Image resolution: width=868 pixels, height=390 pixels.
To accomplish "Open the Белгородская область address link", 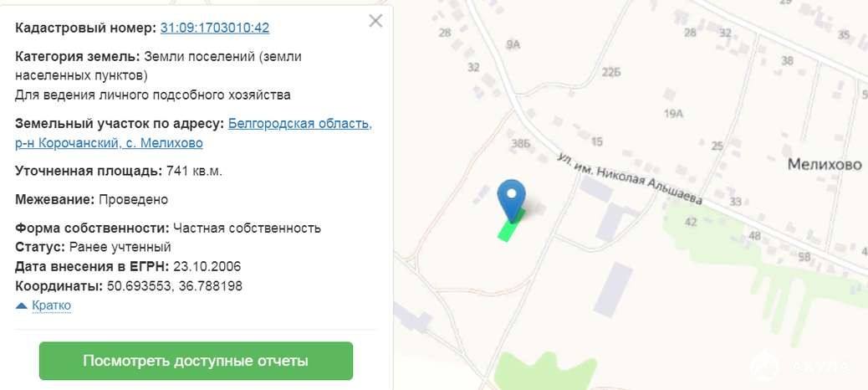I will [x=300, y=124].
